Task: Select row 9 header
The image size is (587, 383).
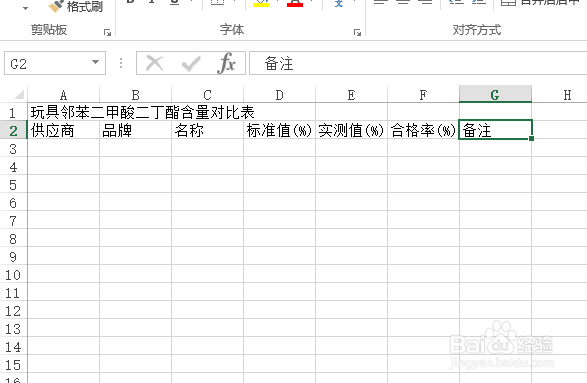Action: (13, 256)
